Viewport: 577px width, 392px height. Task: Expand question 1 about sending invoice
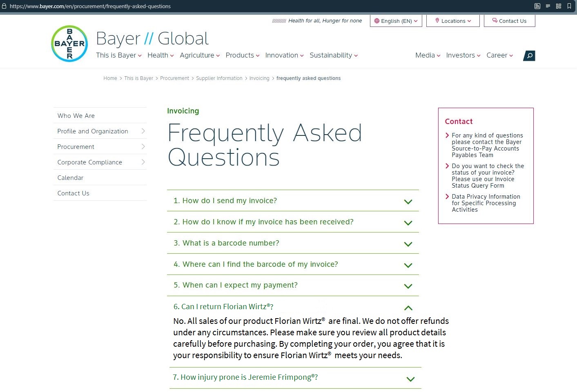tap(293, 201)
